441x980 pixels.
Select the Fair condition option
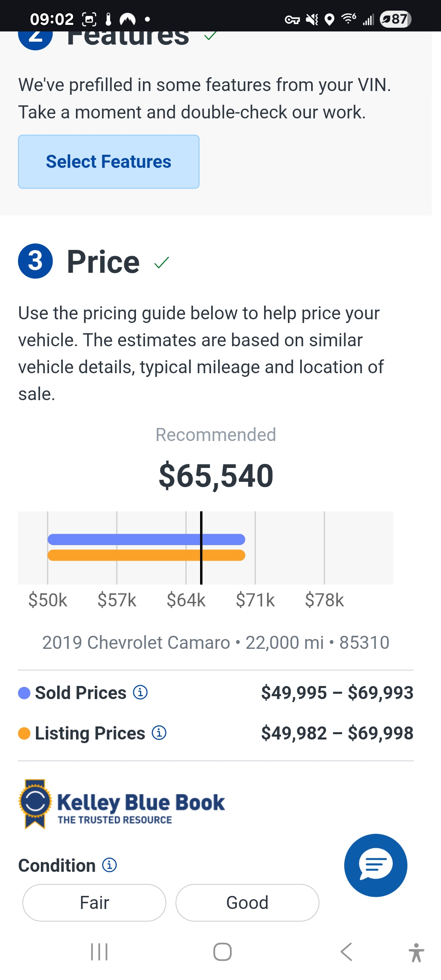pos(94,902)
